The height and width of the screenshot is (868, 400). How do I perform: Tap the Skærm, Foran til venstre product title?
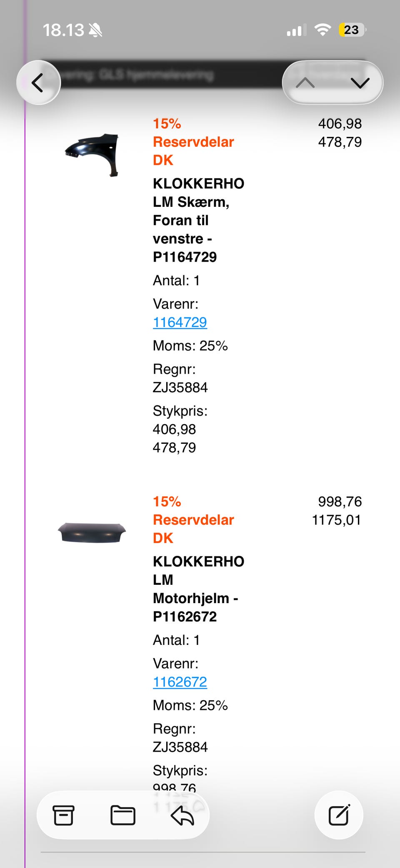(x=198, y=220)
